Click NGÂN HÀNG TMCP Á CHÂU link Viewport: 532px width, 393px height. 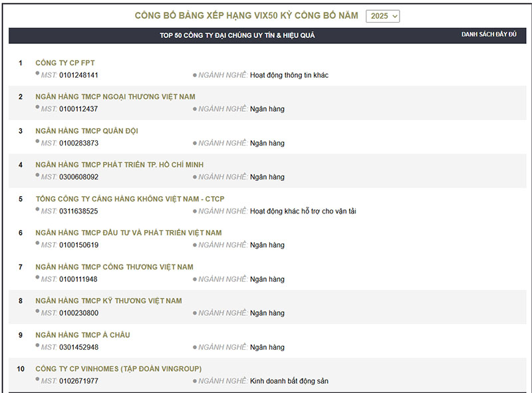pyautogui.click(x=82, y=334)
